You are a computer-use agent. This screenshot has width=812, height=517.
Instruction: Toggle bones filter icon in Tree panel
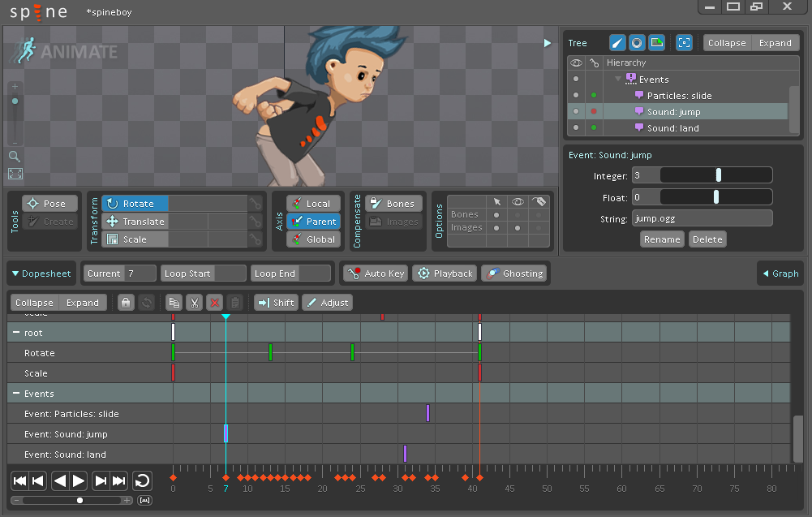[618, 43]
